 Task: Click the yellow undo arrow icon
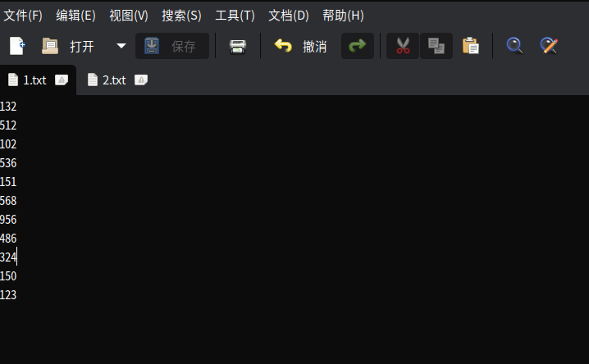coord(283,46)
